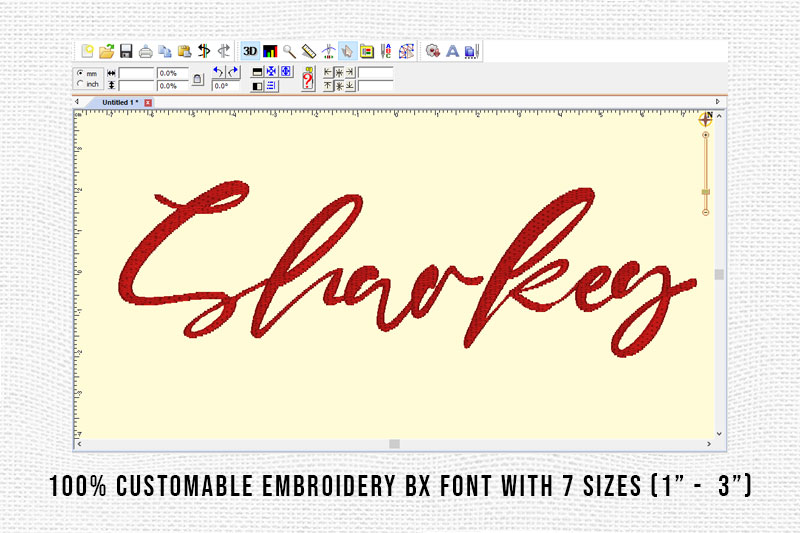Click the blue four-arrow center icon
Screen dimensions: 800x533
pyautogui.click(x=271, y=72)
